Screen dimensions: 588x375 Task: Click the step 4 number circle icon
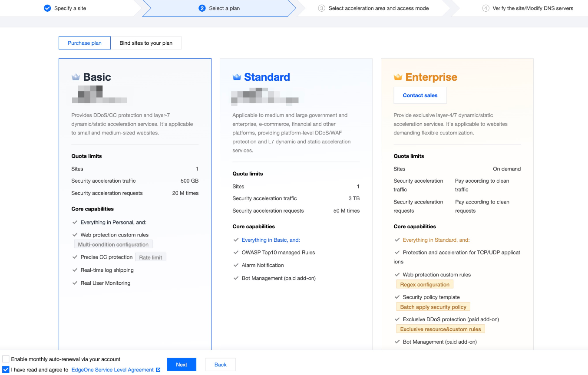pos(486,8)
